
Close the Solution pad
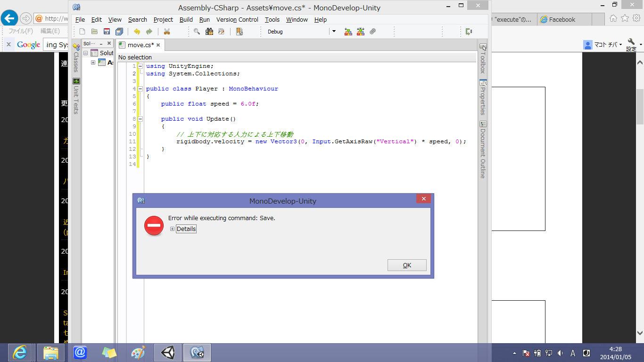click(109, 43)
